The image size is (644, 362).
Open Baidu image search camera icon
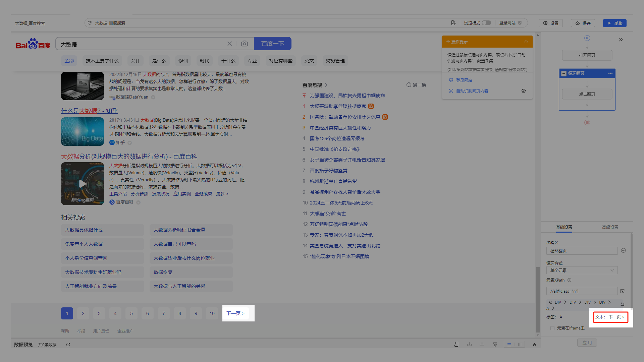[x=245, y=44]
